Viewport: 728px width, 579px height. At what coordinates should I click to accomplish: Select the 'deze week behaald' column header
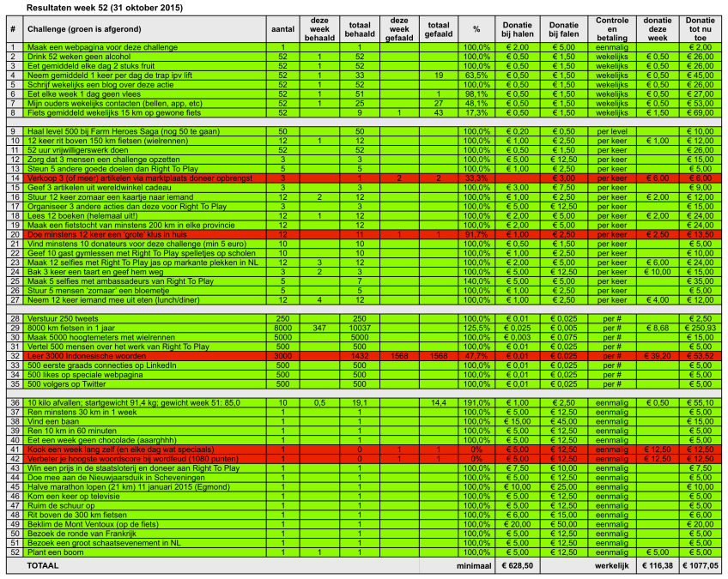click(x=319, y=29)
